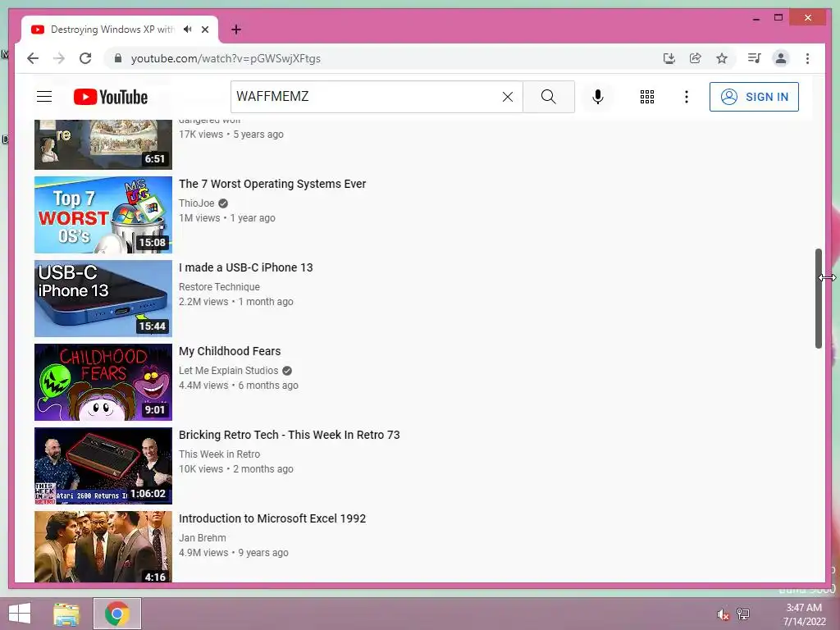Open Restore Technique channel
This screenshot has width=840, height=630.
(219, 286)
